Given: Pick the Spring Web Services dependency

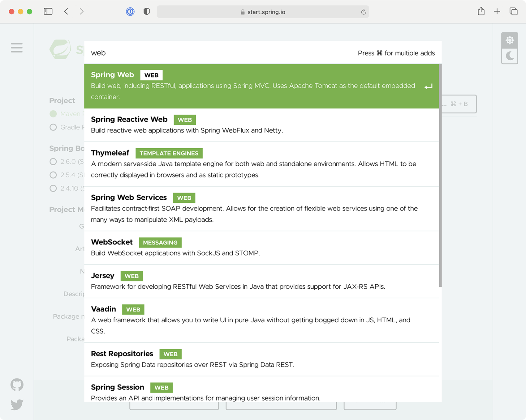Looking at the screenshot, I should [261, 209].
